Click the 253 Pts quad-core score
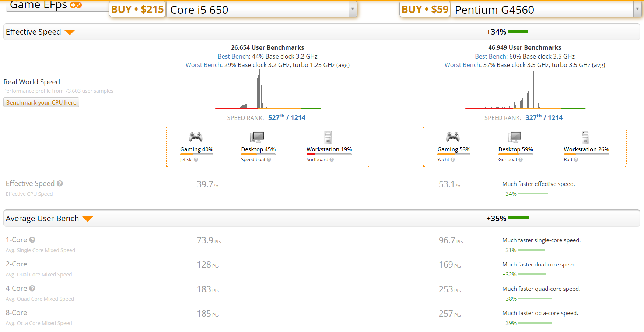 pos(450,289)
